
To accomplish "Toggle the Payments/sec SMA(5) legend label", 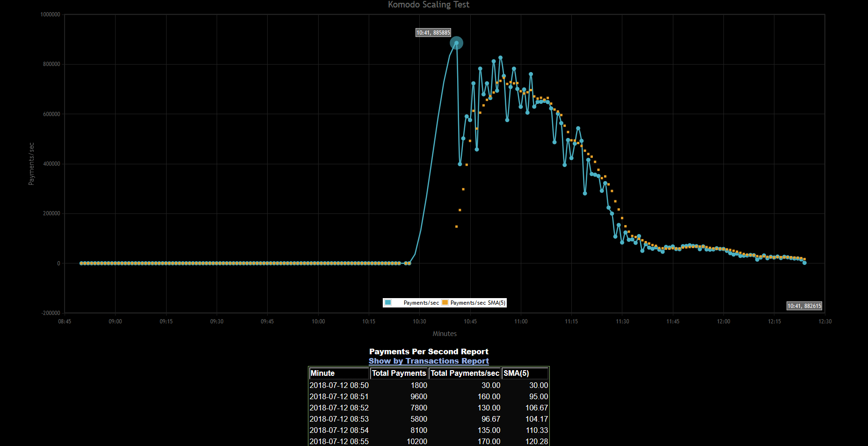I will (x=478, y=303).
